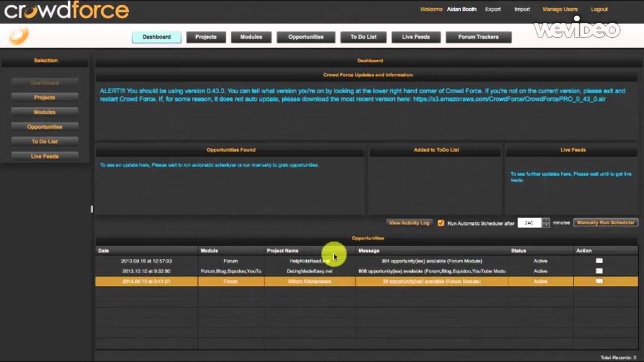Click the action icon in Silicon Kitchenware row
The width and height of the screenshot is (644, 362).
tap(599, 281)
